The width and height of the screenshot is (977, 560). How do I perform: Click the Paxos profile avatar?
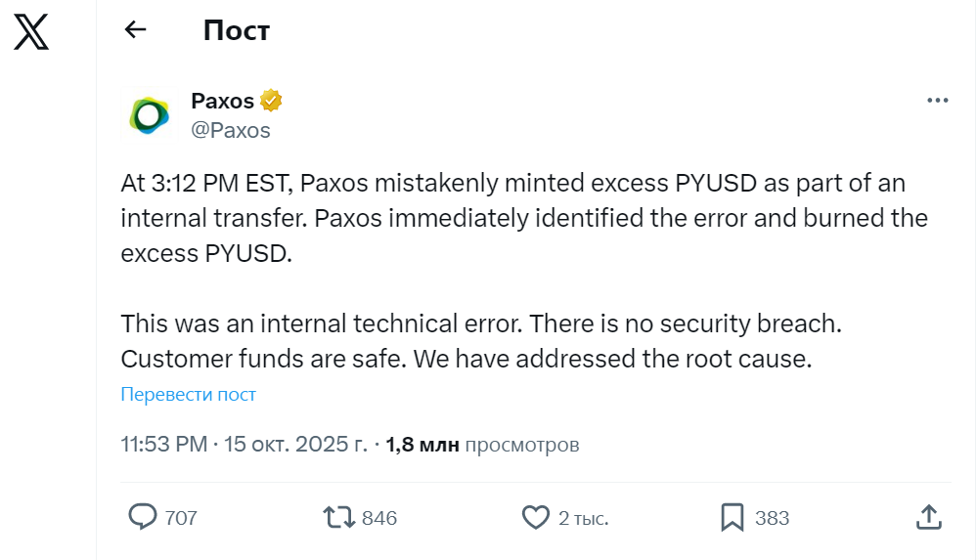pos(150,115)
